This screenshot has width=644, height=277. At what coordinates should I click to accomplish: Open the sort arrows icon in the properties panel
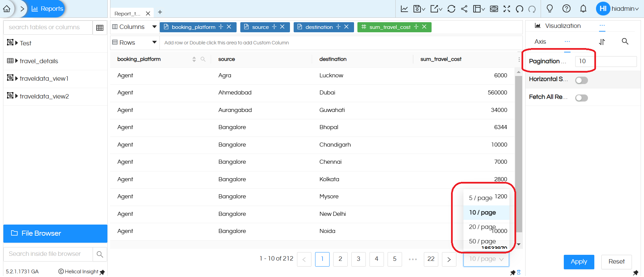pyautogui.click(x=602, y=42)
